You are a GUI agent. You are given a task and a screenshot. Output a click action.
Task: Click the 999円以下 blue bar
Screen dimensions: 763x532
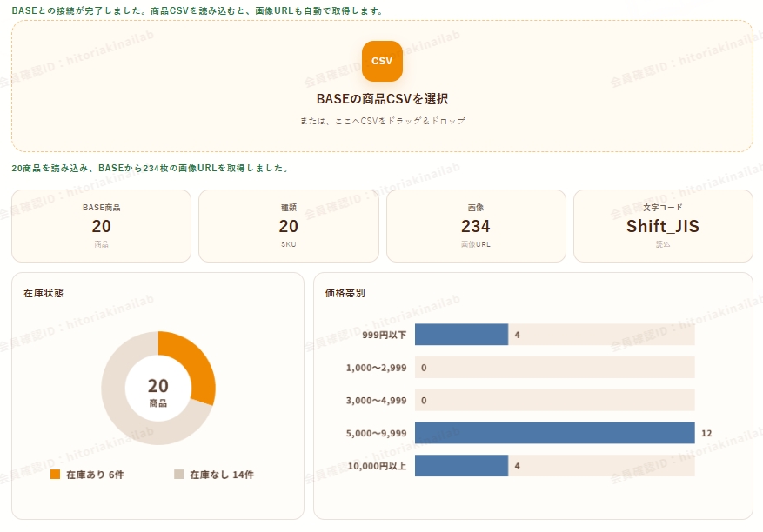point(461,335)
